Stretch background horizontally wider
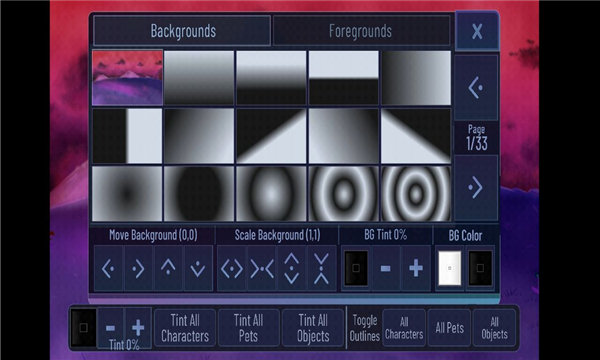Image resolution: width=600 pixels, height=360 pixels. point(232,269)
